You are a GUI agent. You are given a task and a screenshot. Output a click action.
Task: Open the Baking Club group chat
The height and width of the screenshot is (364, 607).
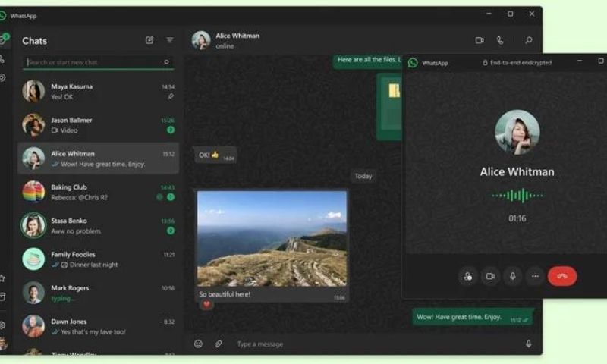(x=99, y=192)
